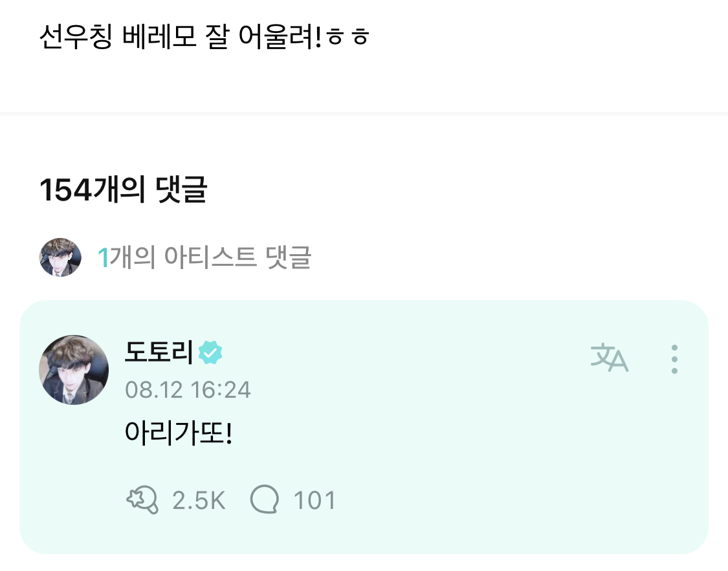Tap the cheer icon on 아리가또! comment

142,501
